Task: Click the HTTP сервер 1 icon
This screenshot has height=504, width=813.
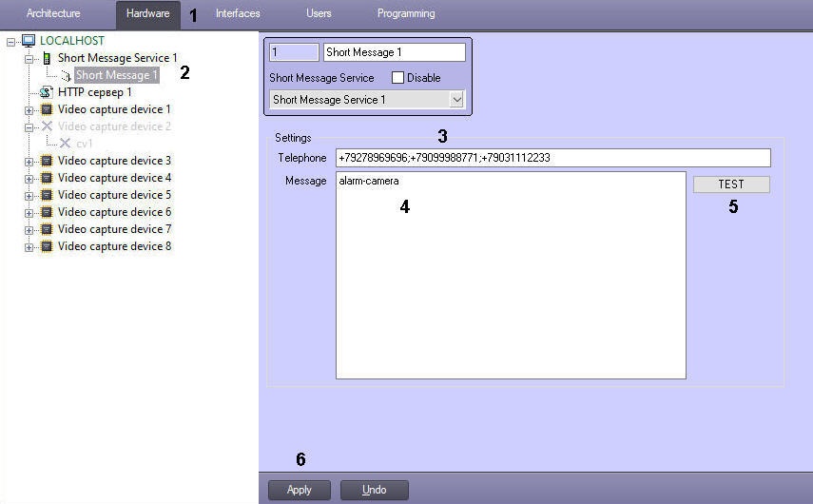Action: (x=47, y=92)
